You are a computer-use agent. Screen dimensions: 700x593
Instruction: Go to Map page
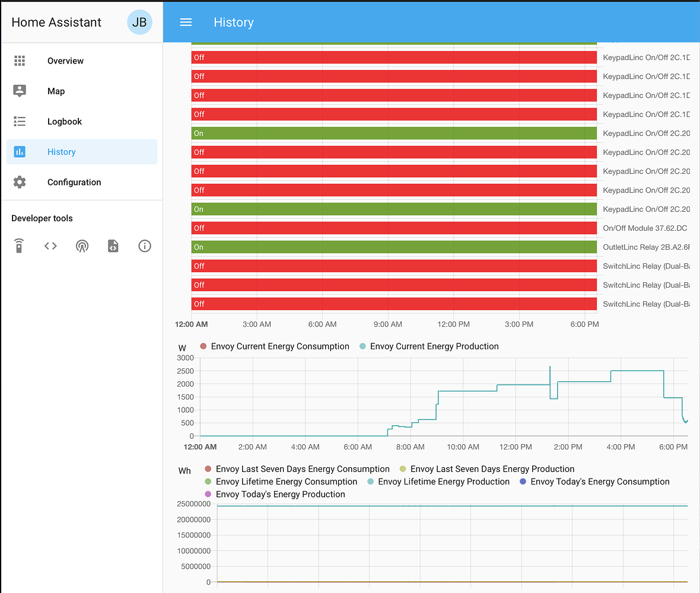tap(82, 91)
